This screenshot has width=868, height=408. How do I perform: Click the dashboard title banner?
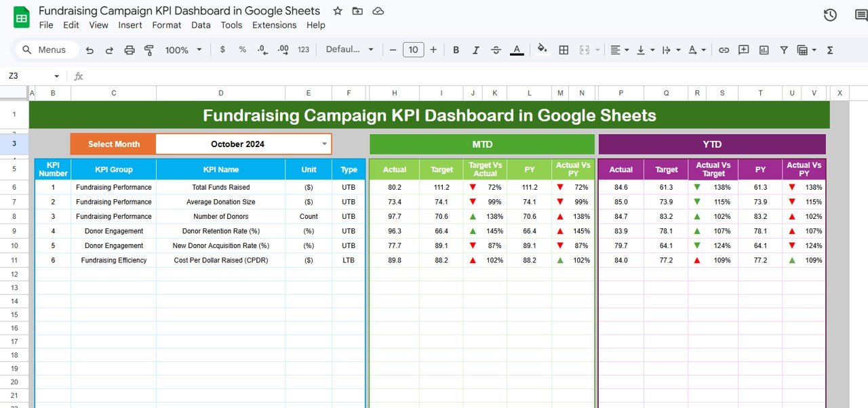[429, 115]
